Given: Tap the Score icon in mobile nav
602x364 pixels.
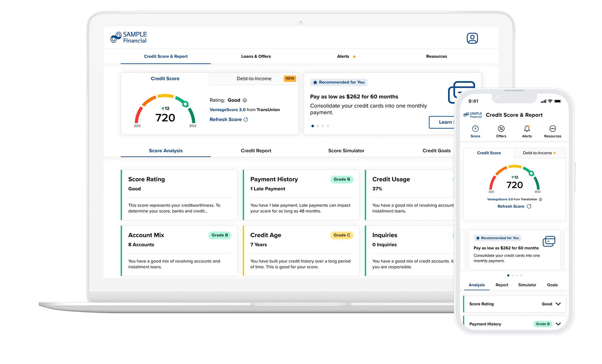Looking at the screenshot, I should [475, 129].
